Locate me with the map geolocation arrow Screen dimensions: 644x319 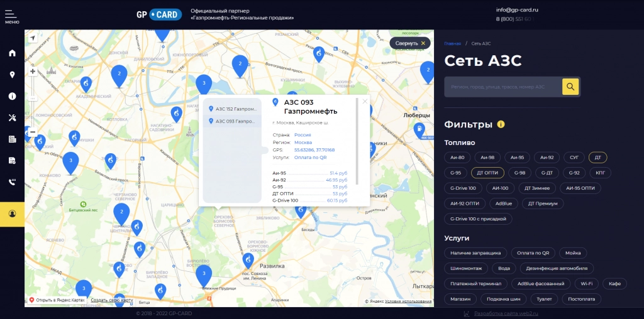click(x=33, y=38)
